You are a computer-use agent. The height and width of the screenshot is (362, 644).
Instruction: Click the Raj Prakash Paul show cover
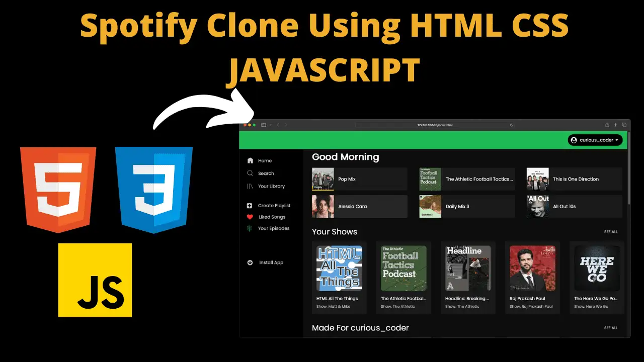(533, 268)
